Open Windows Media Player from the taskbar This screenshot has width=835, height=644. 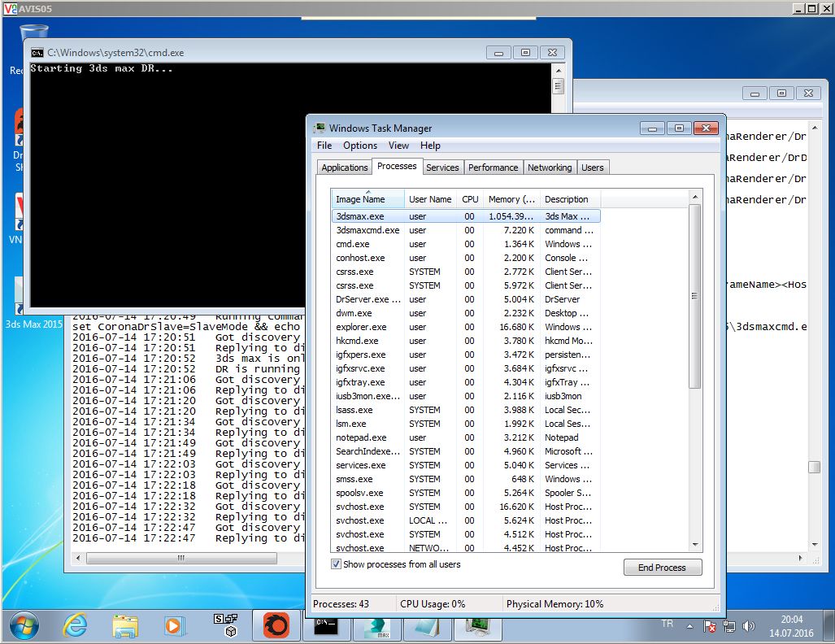[x=174, y=626]
